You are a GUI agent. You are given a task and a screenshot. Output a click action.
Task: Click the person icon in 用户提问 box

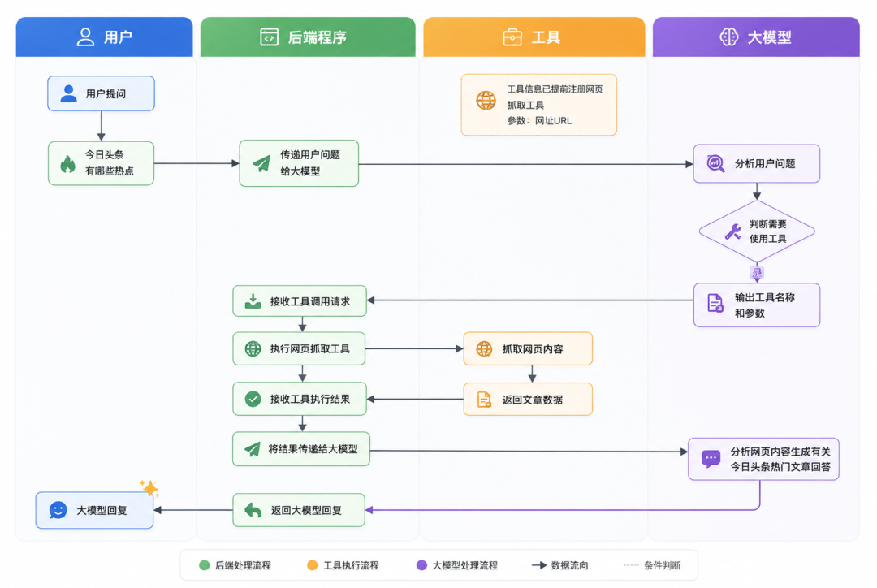pyautogui.click(x=68, y=93)
